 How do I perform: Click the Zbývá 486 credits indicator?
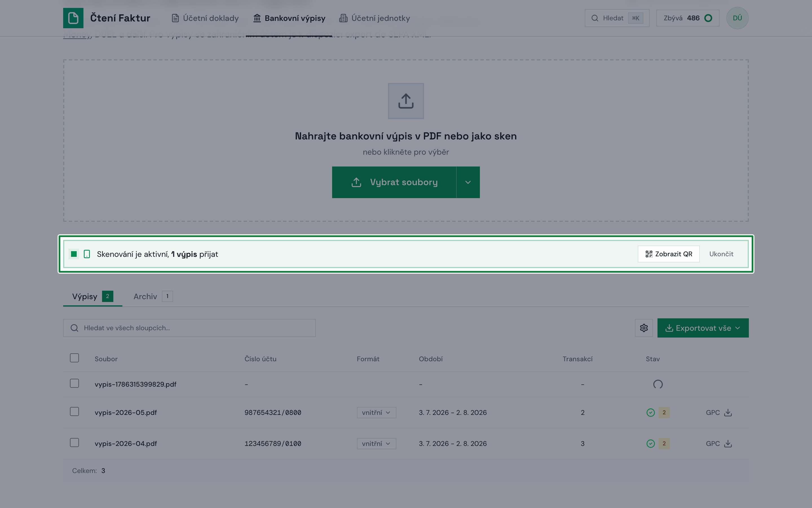click(x=688, y=18)
